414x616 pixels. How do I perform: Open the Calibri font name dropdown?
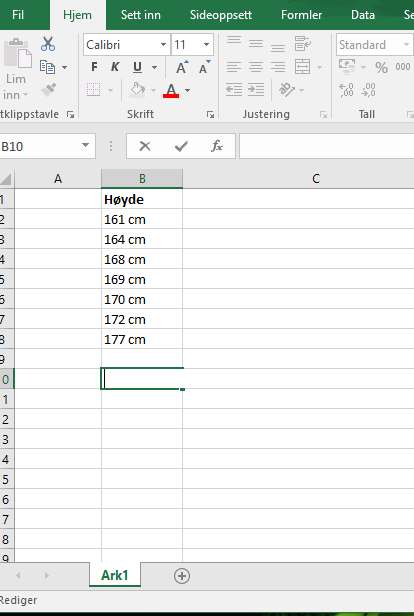click(x=163, y=44)
